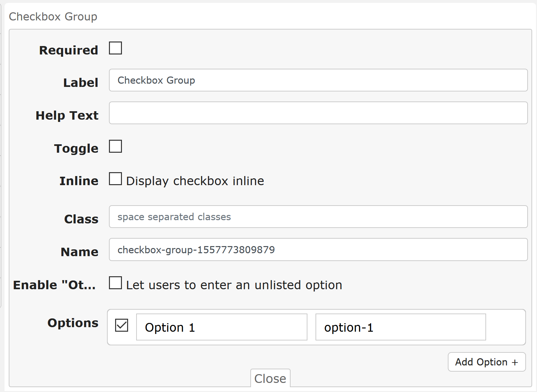
Task: Focus the Name field checkbox-group-1557773809879
Action: (x=318, y=250)
